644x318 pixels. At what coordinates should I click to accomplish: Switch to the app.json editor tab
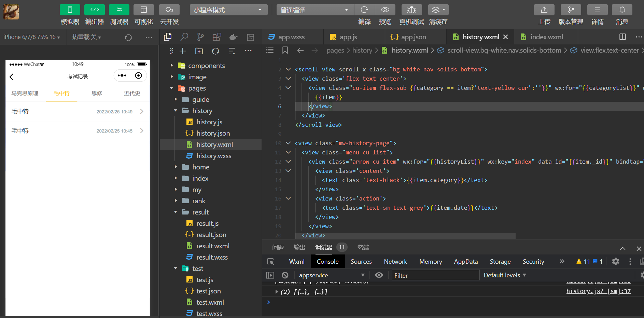coord(413,37)
